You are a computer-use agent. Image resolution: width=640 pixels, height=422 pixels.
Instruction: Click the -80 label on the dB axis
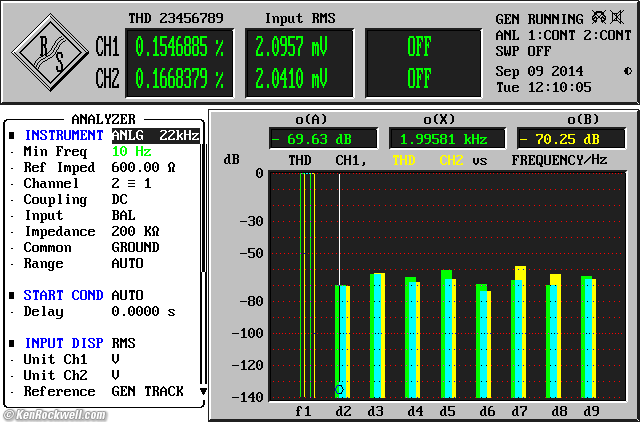[x=251, y=301]
